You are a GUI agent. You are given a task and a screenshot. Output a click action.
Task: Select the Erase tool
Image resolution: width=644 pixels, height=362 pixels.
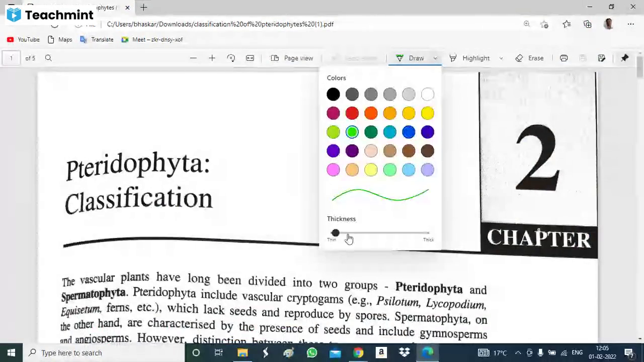(529, 58)
